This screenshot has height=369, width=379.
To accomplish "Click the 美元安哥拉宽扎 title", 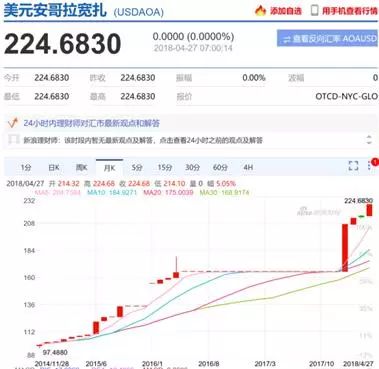I will click(55, 10).
